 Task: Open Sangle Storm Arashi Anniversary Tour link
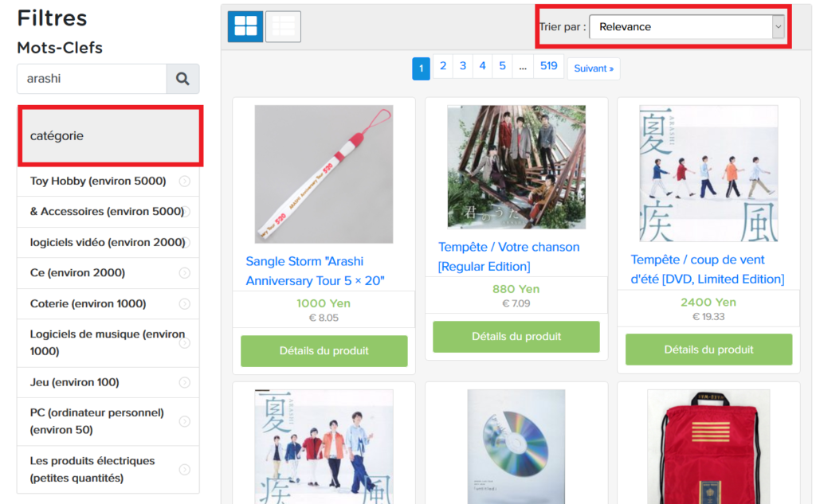point(315,271)
